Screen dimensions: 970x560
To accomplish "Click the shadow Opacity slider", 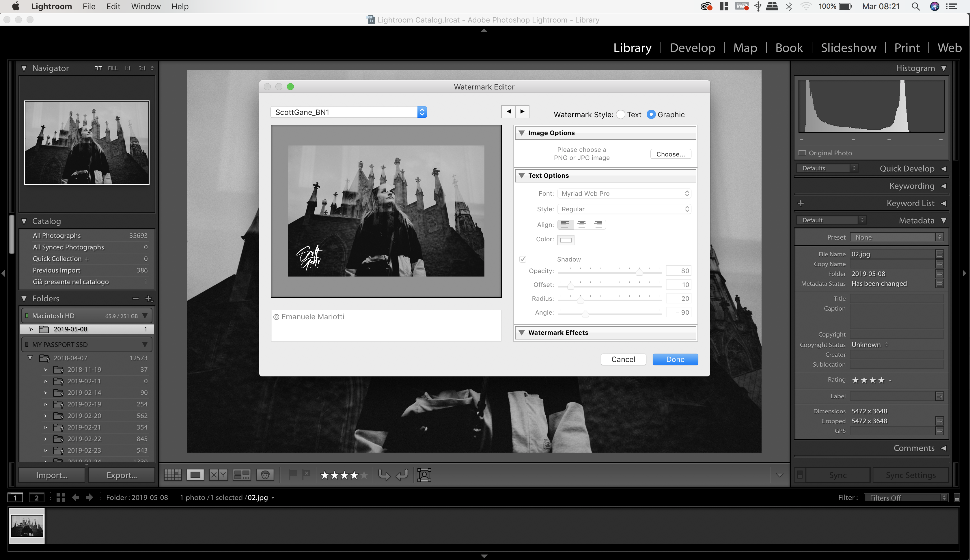I will [610, 272].
